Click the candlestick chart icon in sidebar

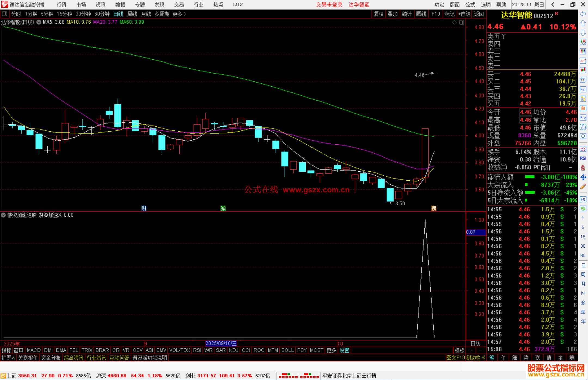pyautogui.click(x=583, y=70)
